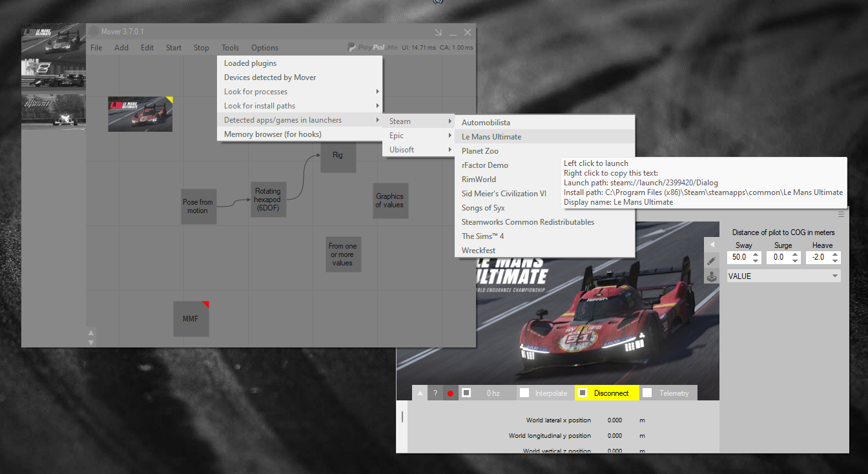Select the Graphics of values node
868x474 pixels.
pyautogui.click(x=390, y=200)
